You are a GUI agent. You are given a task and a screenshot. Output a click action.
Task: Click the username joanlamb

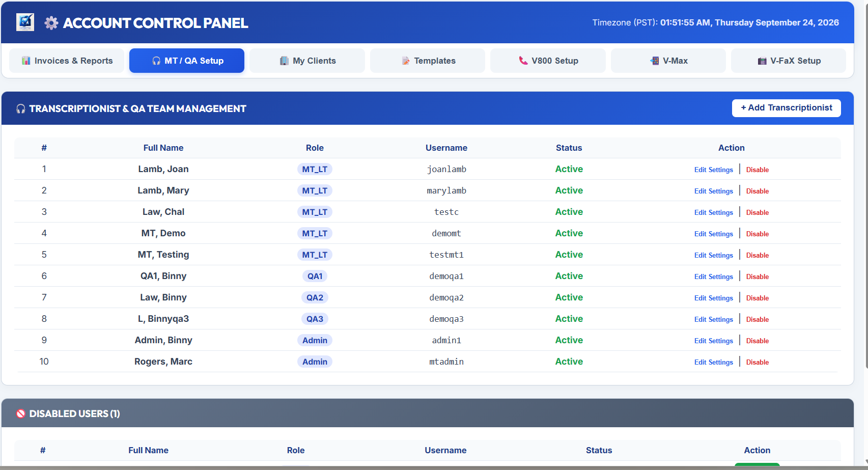tap(446, 169)
